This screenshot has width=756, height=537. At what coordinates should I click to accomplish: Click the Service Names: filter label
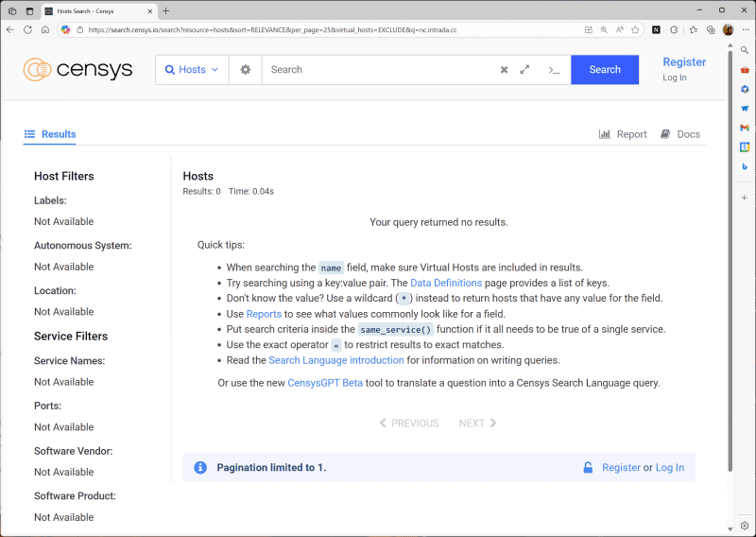coord(69,361)
